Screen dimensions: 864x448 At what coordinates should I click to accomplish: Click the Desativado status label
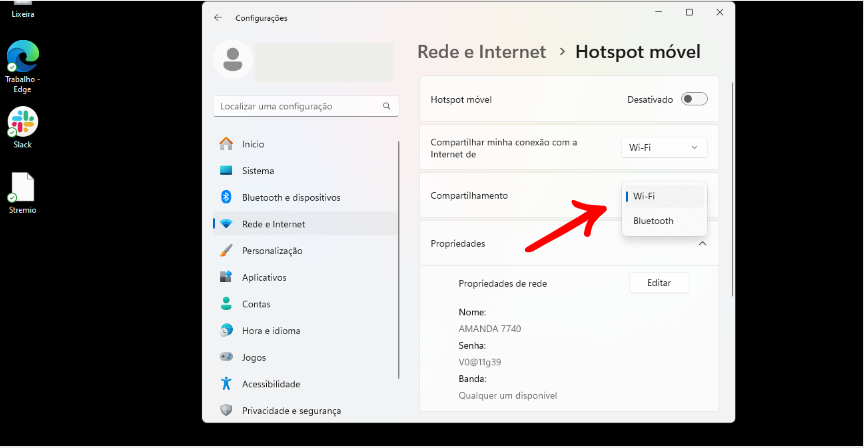click(x=650, y=100)
